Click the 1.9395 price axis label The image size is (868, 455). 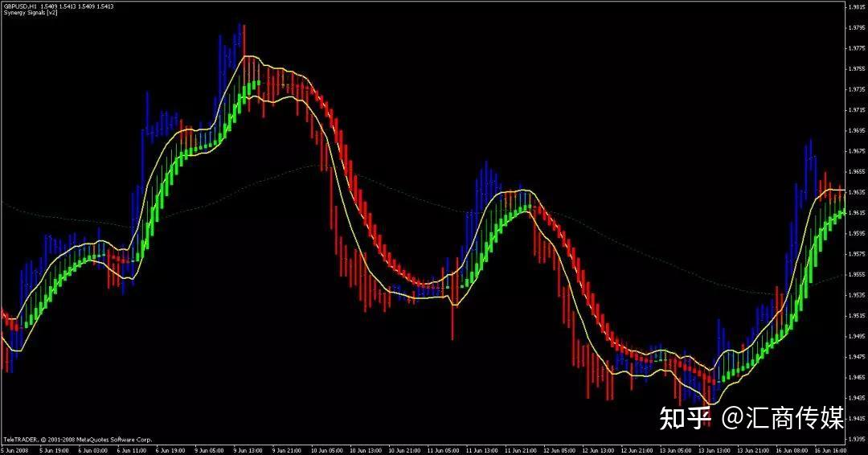pos(856,439)
